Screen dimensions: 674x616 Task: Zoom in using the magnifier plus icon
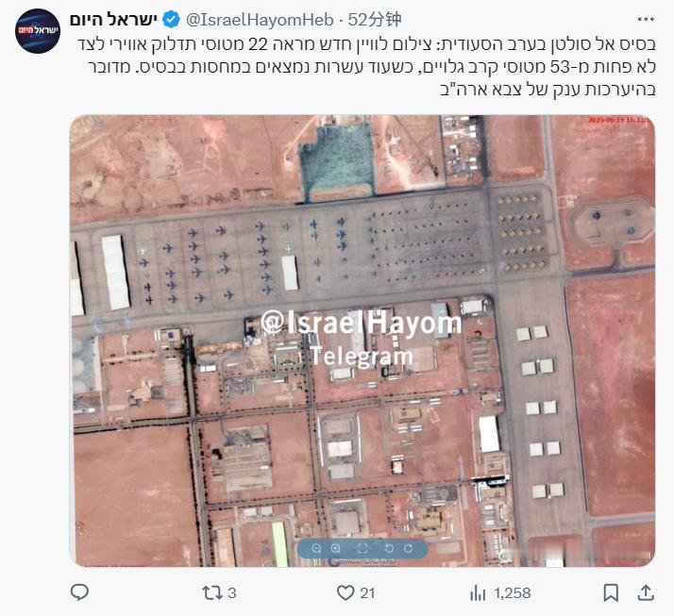(x=336, y=549)
